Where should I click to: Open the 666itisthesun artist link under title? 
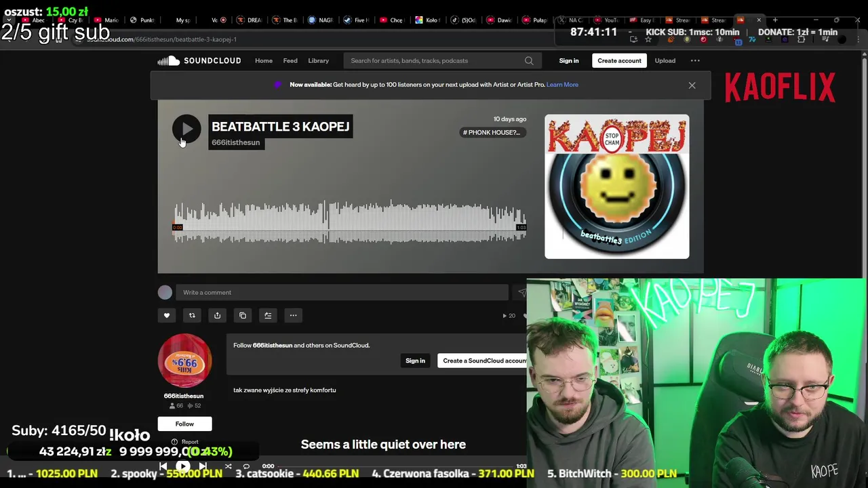point(235,142)
